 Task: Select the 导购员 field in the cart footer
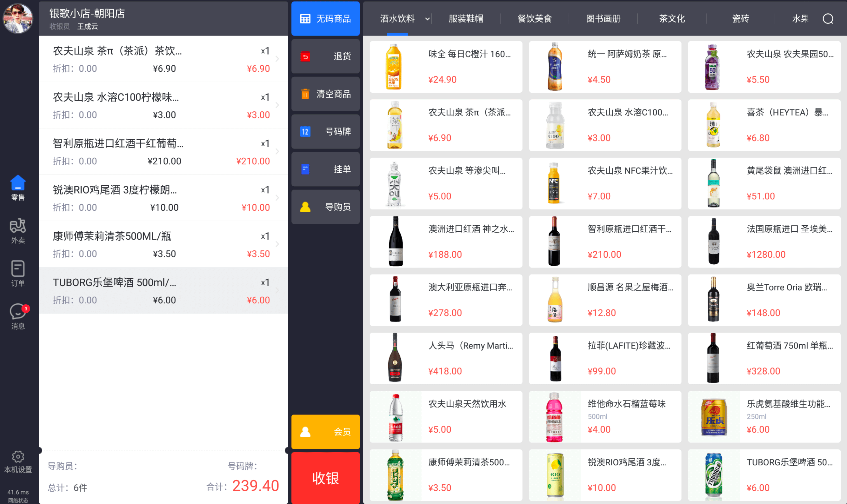63,466
